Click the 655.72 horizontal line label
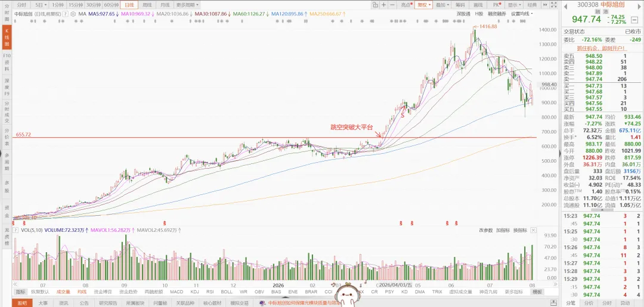Screen dimensions: 644x307 pyautogui.click(x=24, y=134)
